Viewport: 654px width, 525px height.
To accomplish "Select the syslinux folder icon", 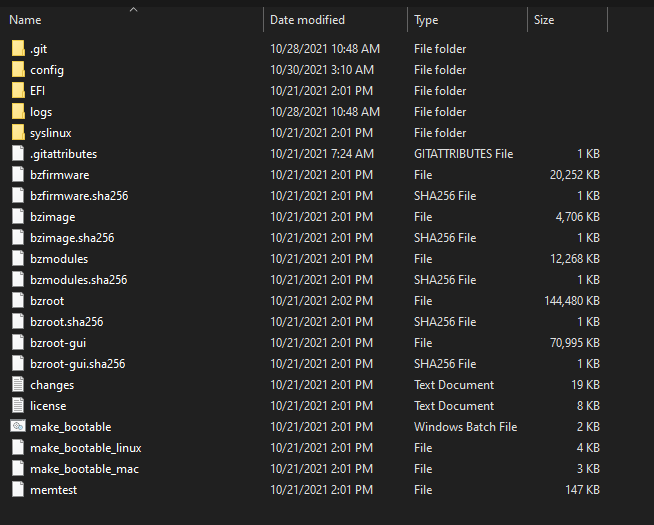I will coord(18,132).
